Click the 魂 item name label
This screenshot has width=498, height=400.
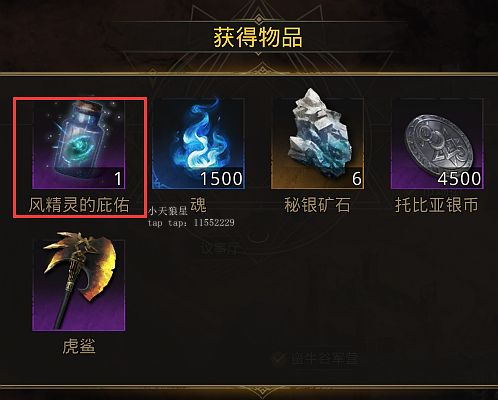coord(198,205)
